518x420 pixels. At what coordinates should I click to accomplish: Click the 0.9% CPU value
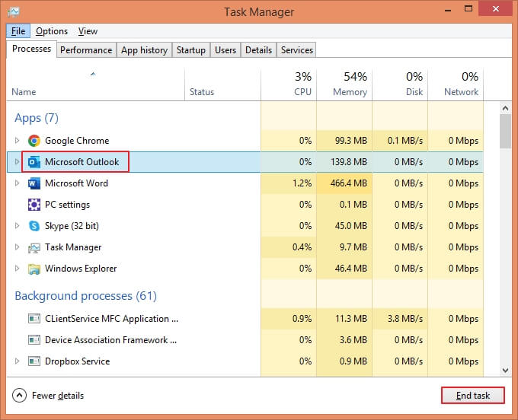click(x=302, y=319)
